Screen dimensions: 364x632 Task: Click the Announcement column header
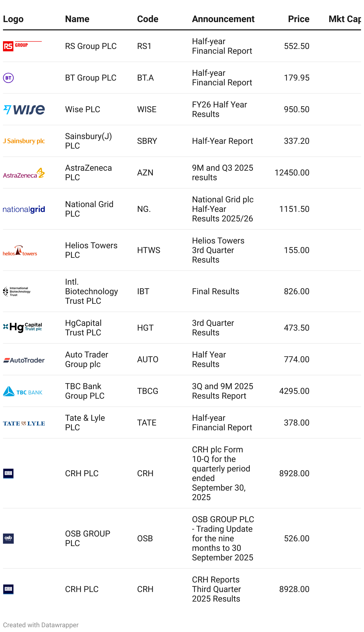click(x=223, y=19)
